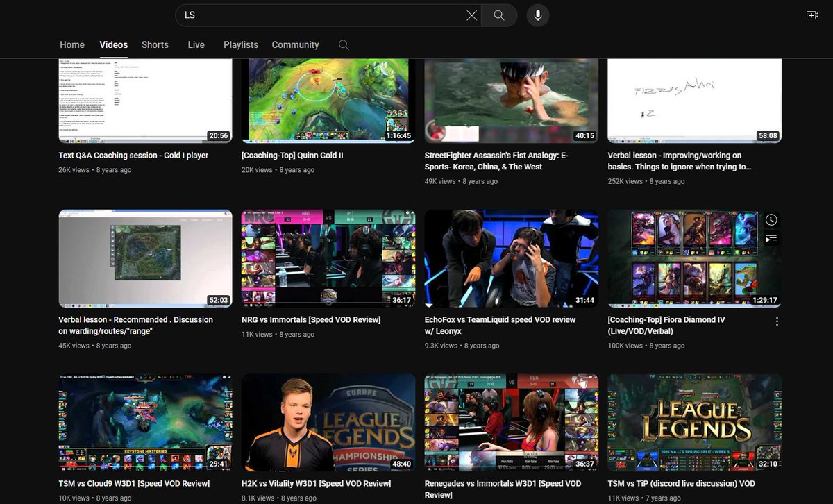Go to the Live tab

[x=196, y=44]
